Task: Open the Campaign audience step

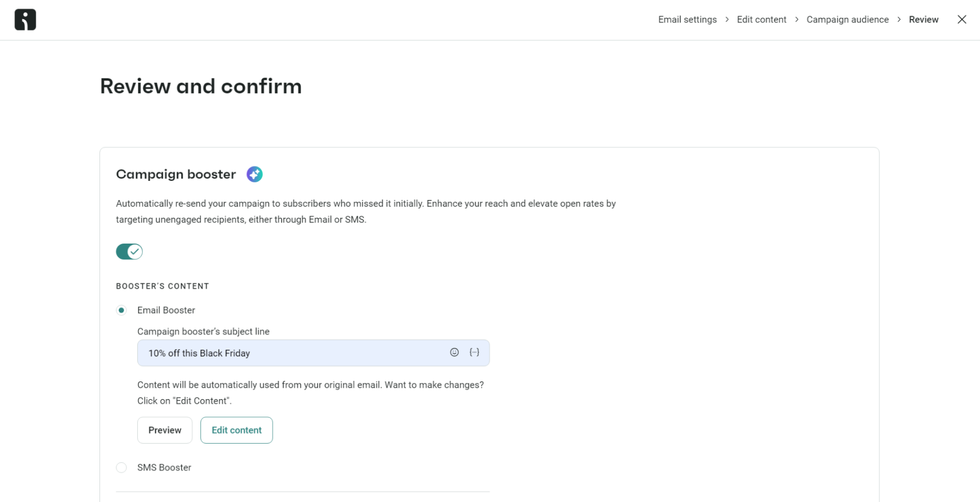Action: (847, 19)
